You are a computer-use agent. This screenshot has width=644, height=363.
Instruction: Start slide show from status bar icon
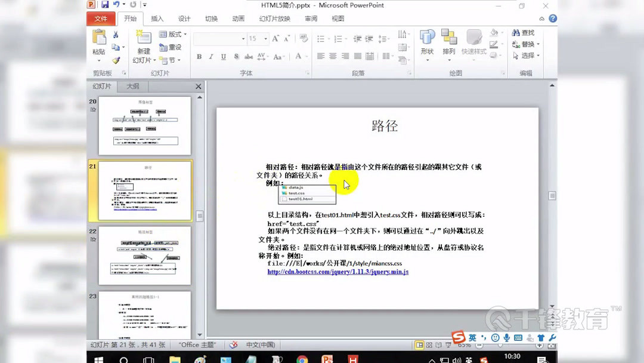point(448,344)
